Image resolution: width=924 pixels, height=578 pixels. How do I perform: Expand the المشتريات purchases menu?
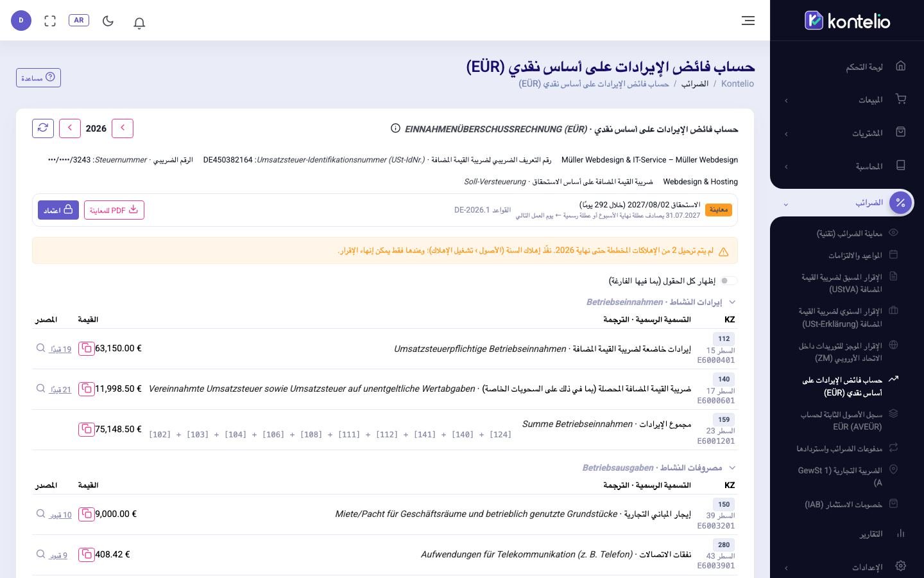847,133
